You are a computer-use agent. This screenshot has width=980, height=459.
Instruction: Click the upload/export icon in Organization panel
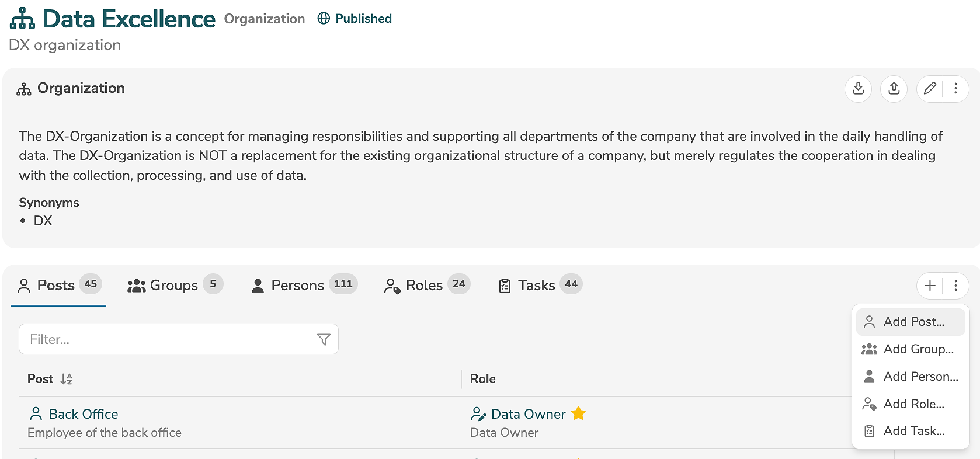(894, 89)
